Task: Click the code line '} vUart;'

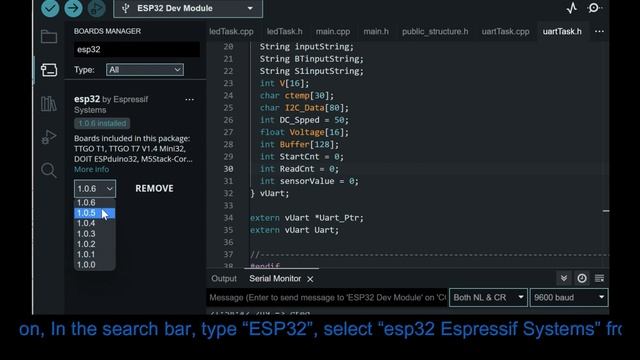Action: 269,193
